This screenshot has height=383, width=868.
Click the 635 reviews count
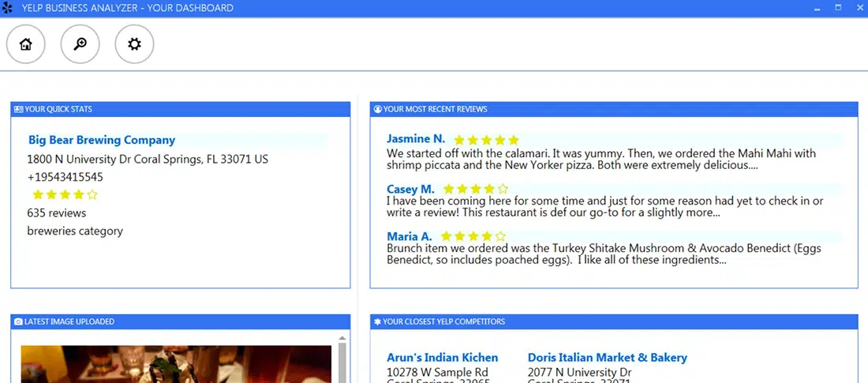pos(57,213)
